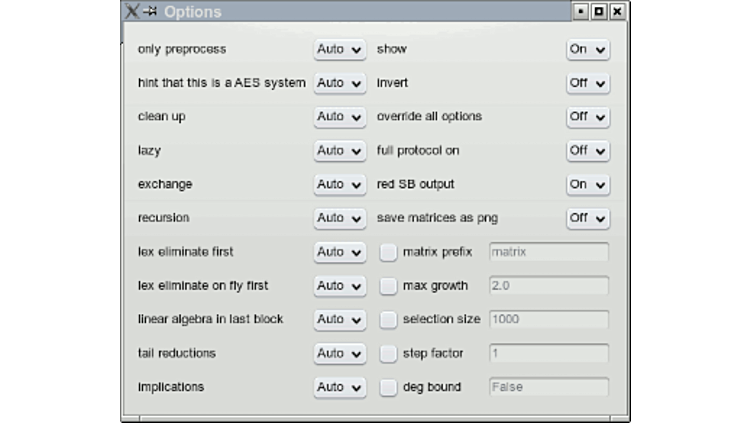Screen dimensions: 752x423
Task: Tick the max growth checkbox
Action: (x=388, y=286)
